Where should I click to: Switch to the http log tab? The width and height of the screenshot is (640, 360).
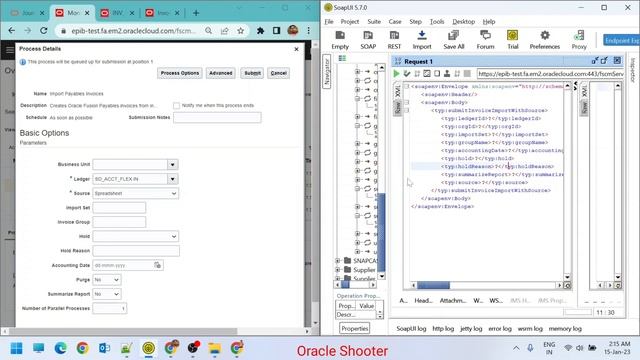tap(443, 329)
